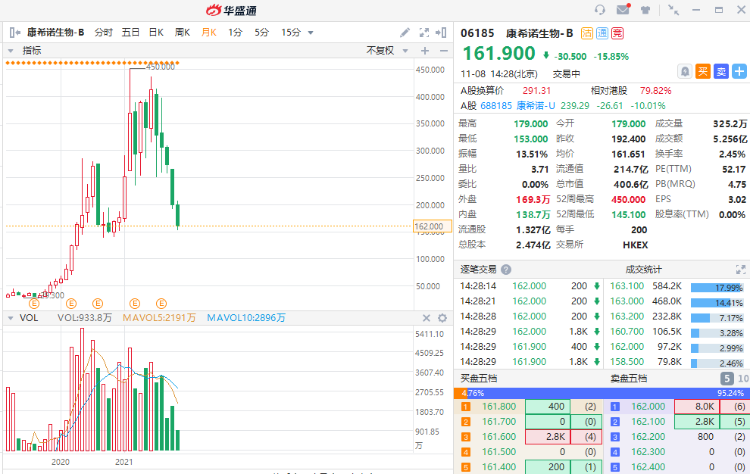Open the 康希诺-U A-share link
This screenshot has height=474, width=750.
[535, 106]
